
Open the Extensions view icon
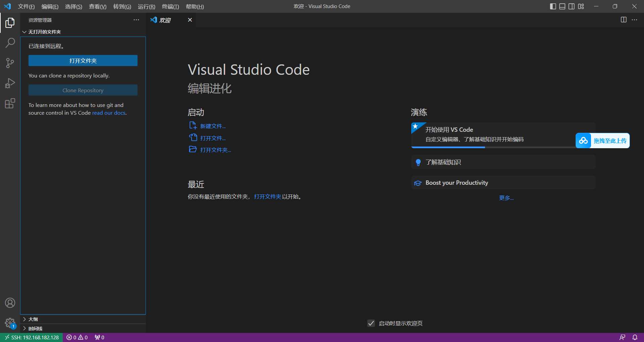click(10, 103)
